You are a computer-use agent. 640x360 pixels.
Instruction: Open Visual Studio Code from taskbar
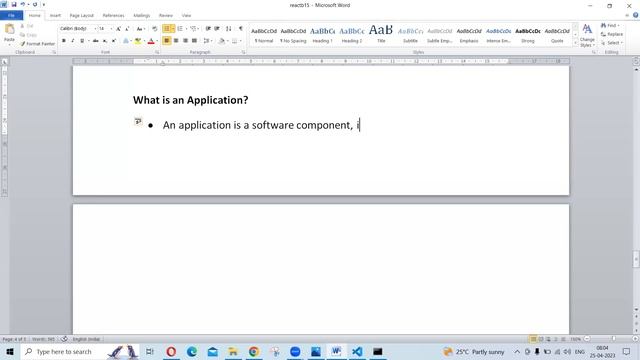[x=357, y=351]
